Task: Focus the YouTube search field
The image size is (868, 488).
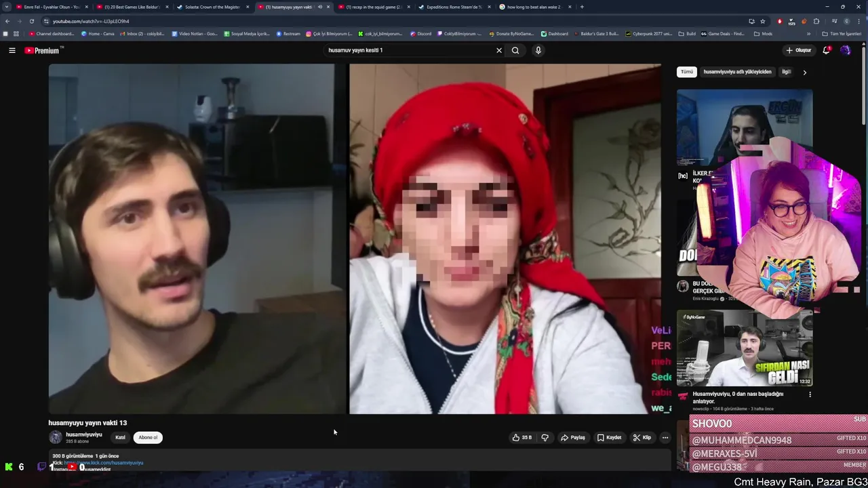Action: (x=409, y=50)
